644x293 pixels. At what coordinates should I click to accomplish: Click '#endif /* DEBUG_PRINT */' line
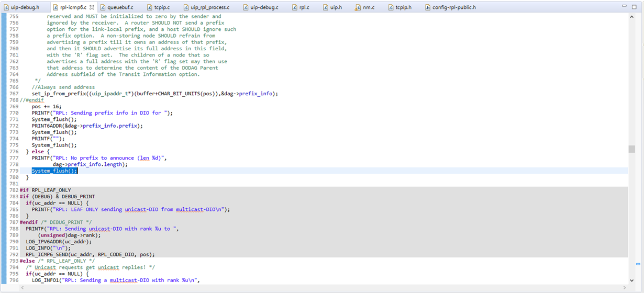tap(57, 222)
